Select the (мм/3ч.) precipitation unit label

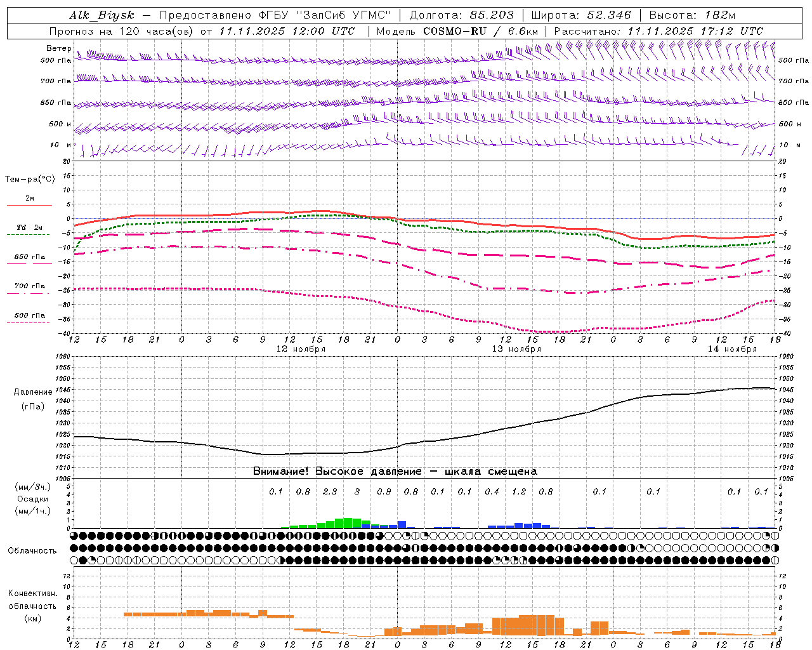pos(32,487)
